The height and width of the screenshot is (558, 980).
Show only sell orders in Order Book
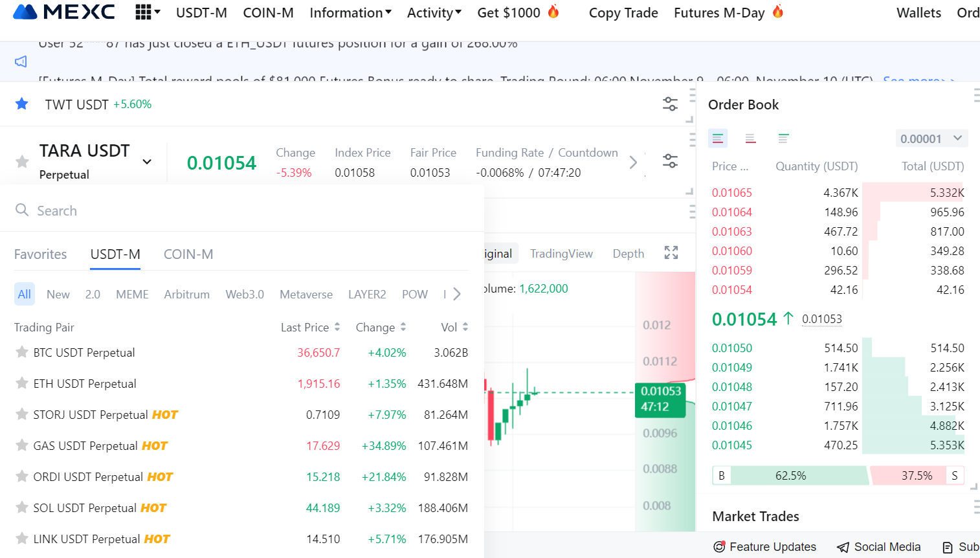(x=751, y=138)
